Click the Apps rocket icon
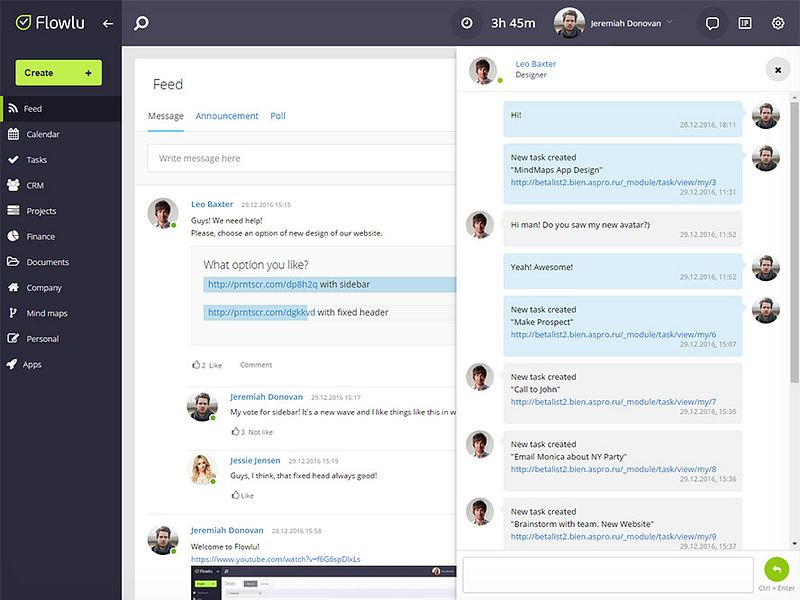This screenshot has height=600, width=800. (12, 364)
